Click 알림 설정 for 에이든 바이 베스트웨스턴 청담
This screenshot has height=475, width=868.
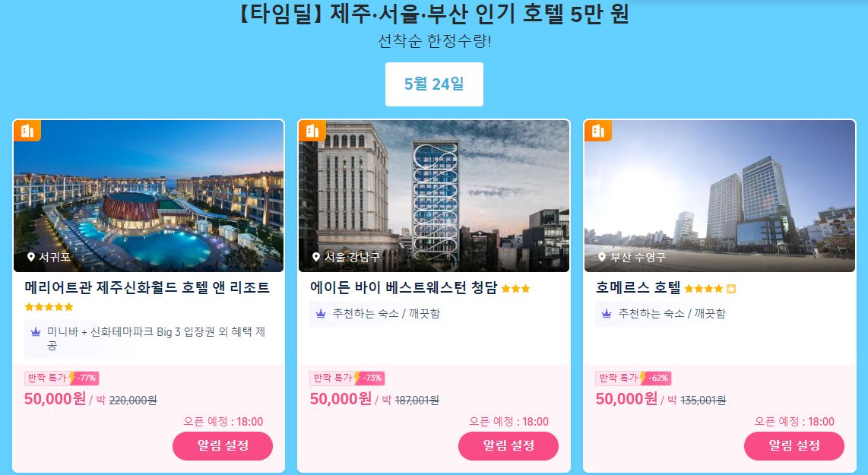(508, 445)
